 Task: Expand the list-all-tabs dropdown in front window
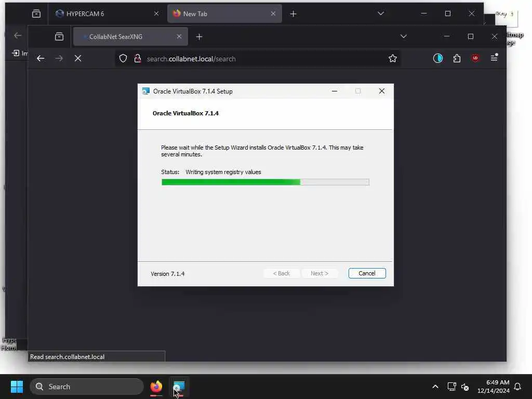coord(403,36)
